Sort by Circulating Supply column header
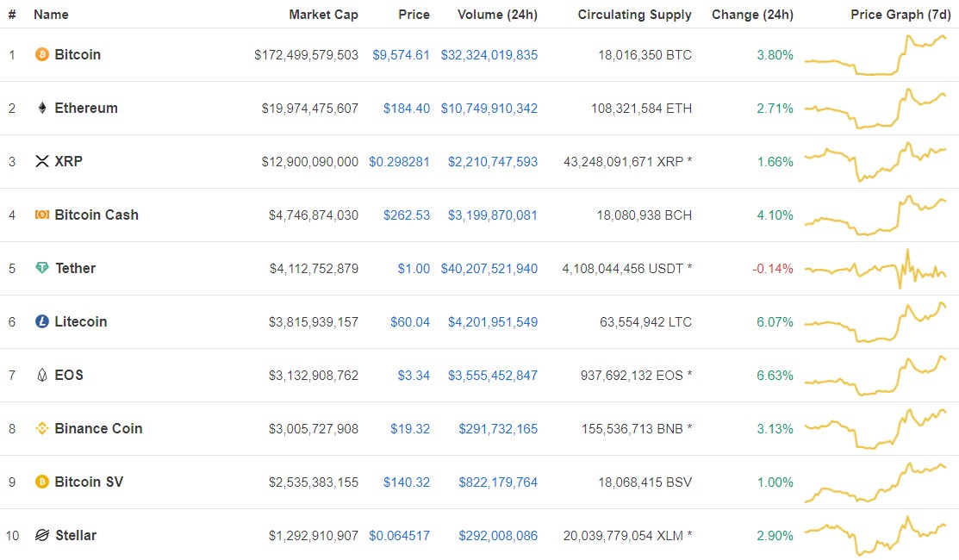This screenshot has height=560, width=959. click(x=635, y=15)
